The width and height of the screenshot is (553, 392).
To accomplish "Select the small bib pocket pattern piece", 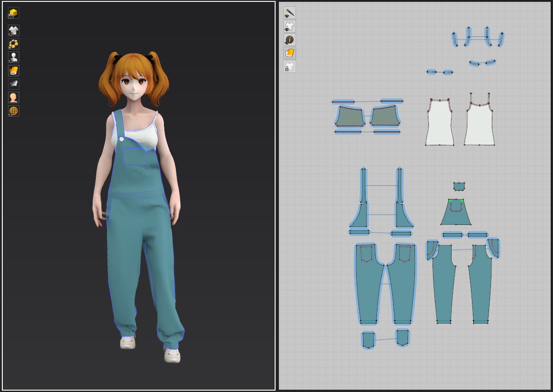I will pyautogui.click(x=459, y=186).
